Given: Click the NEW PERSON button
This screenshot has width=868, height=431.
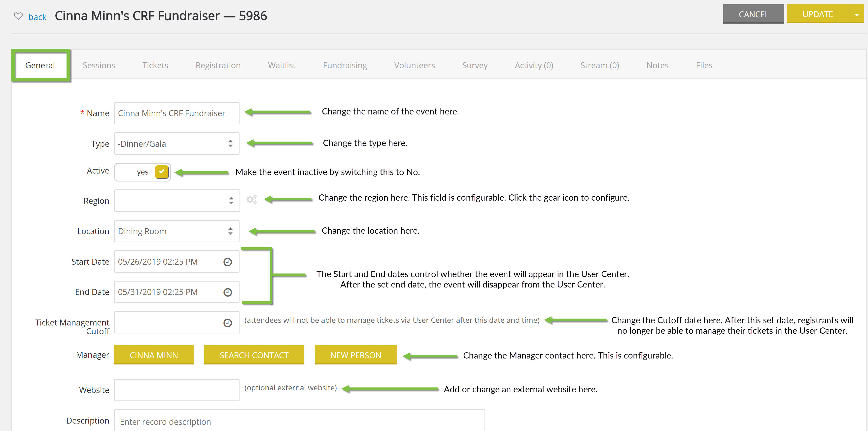Looking at the screenshot, I should coord(355,355).
